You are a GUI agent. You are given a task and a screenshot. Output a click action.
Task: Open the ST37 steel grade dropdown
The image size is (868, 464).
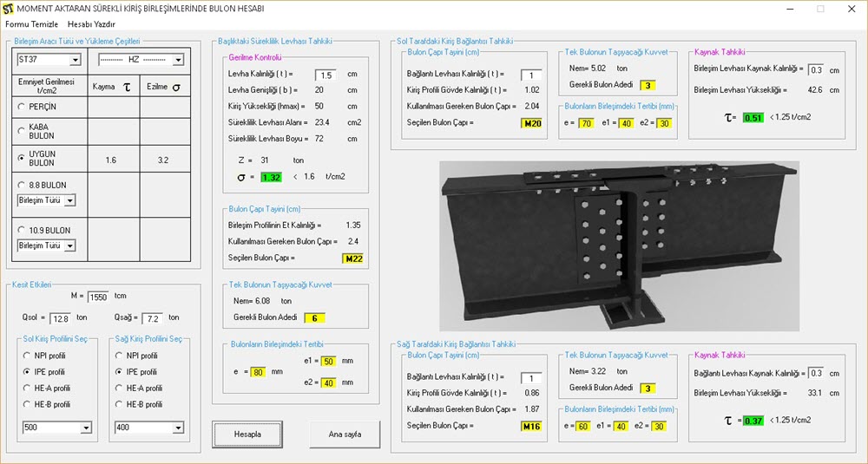pyautogui.click(x=76, y=60)
